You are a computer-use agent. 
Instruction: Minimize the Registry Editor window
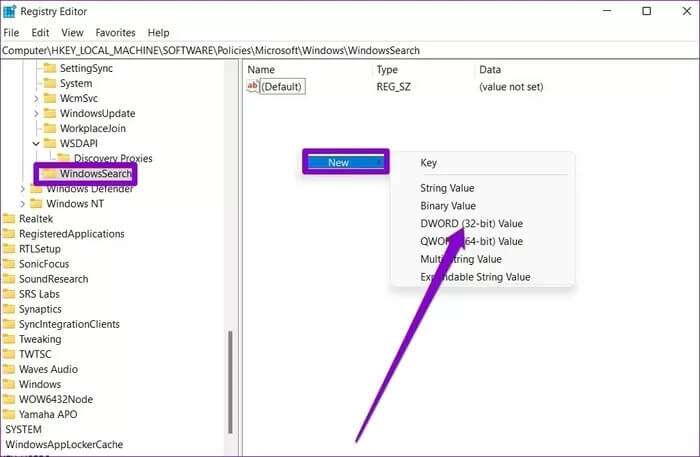[607, 11]
